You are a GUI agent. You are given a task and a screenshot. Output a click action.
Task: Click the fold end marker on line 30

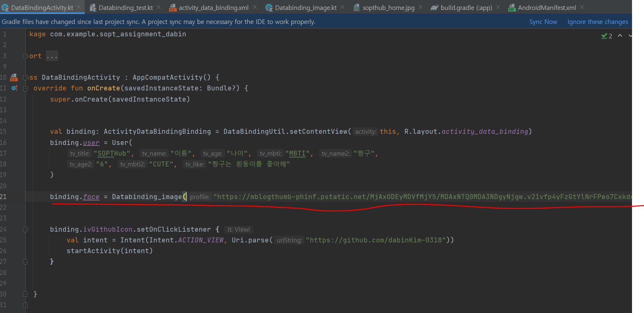pyautogui.click(x=26, y=294)
